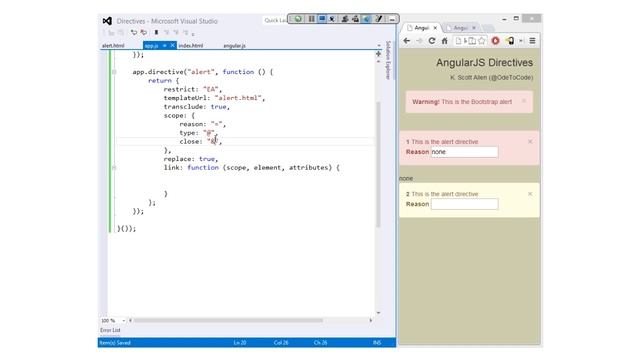Click the Quick Launch search box
This screenshot has width=640, height=360.
pyautogui.click(x=275, y=20)
